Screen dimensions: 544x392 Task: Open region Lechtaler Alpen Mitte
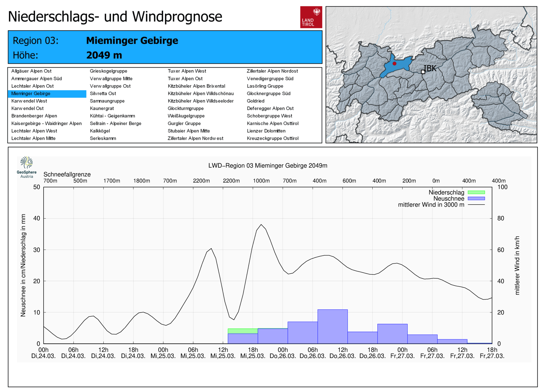click(33, 138)
